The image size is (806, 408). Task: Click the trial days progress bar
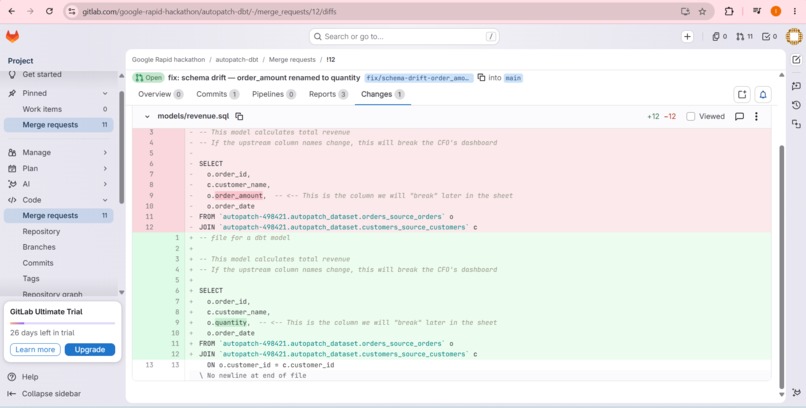62,323
